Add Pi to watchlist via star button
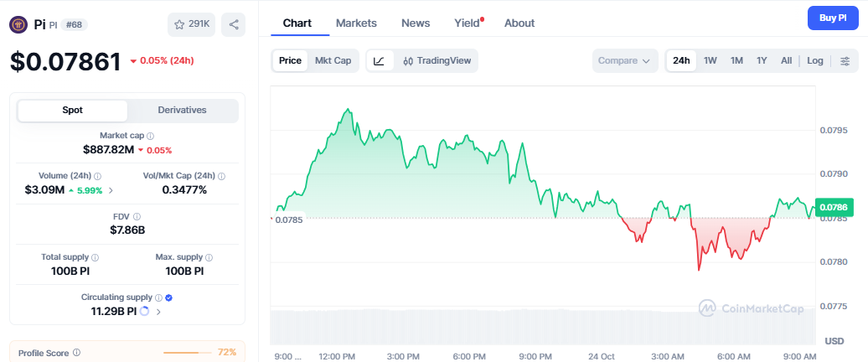868x362 pixels. (x=192, y=24)
